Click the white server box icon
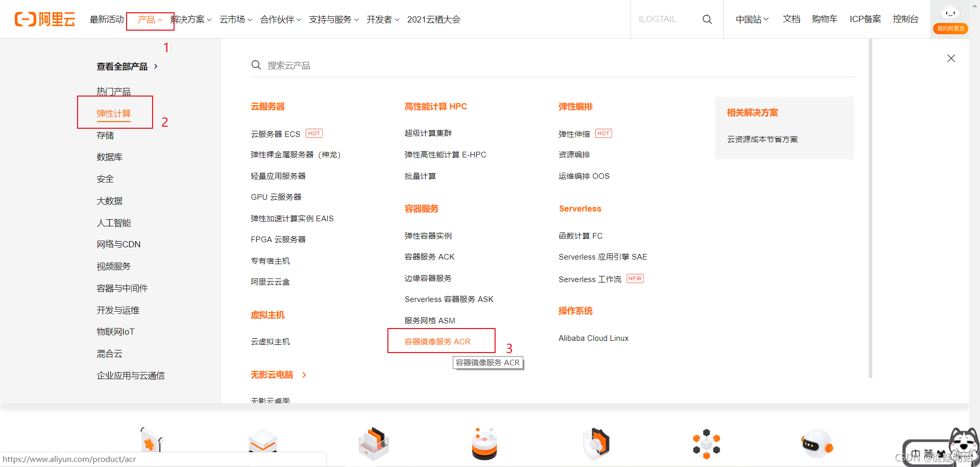This screenshot has height=467, width=980. [x=263, y=441]
